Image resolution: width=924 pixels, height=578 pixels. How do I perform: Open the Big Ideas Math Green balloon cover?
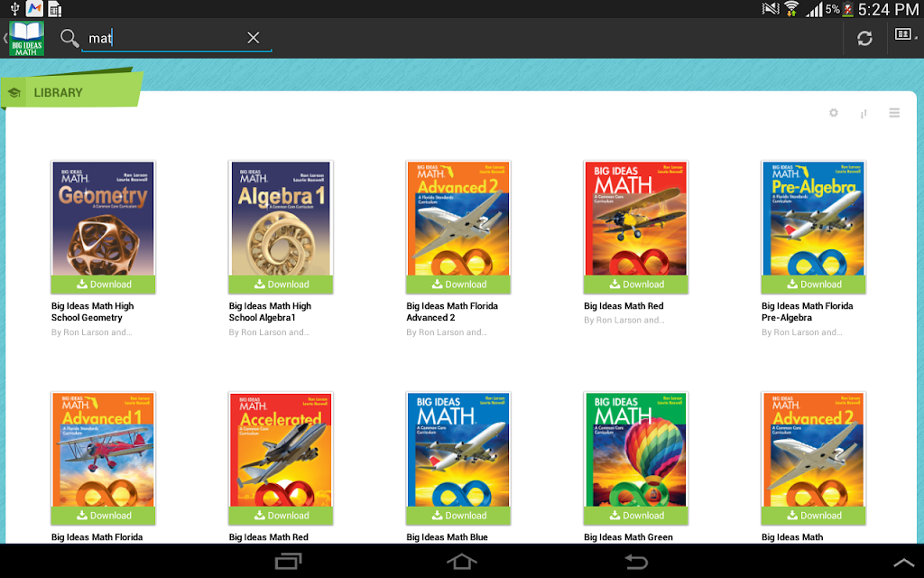coord(636,450)
